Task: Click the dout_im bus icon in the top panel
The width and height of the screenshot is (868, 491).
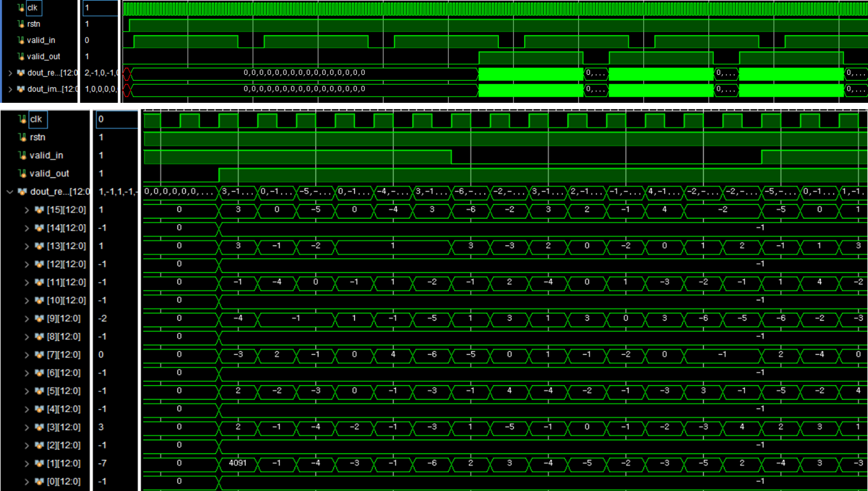Action: (21, 89)
